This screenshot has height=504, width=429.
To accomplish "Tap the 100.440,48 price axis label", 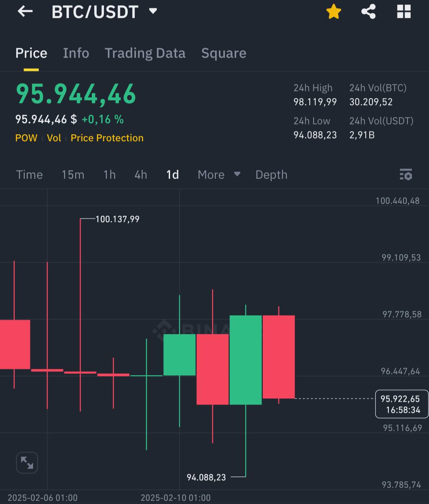I will coord(398,201).
